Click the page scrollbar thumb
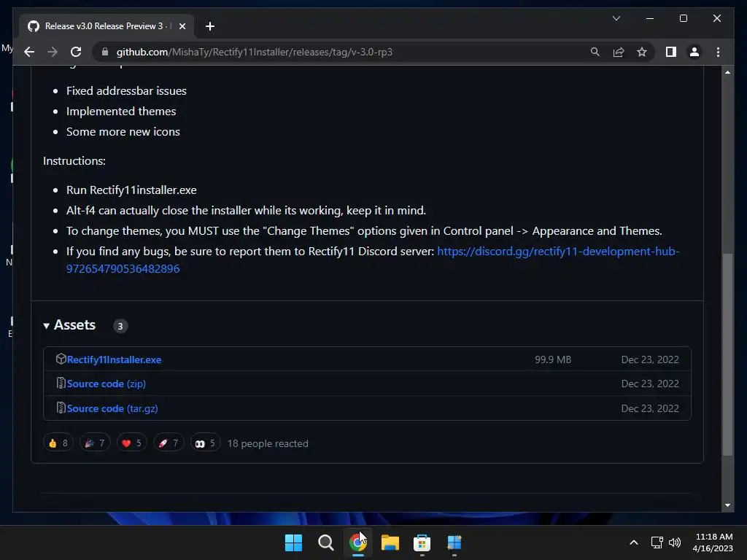 click(727, 355)
